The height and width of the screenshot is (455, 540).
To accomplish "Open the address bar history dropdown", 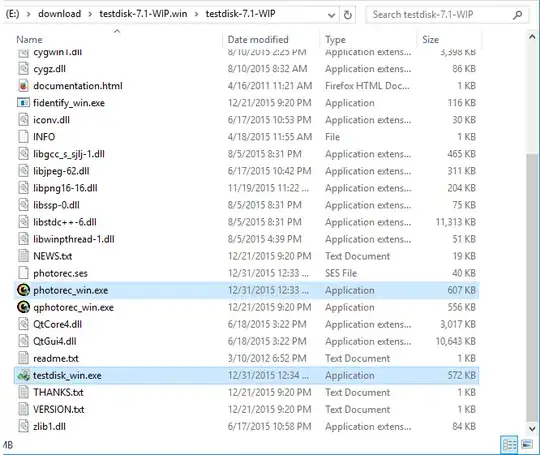I will (331, 15).
